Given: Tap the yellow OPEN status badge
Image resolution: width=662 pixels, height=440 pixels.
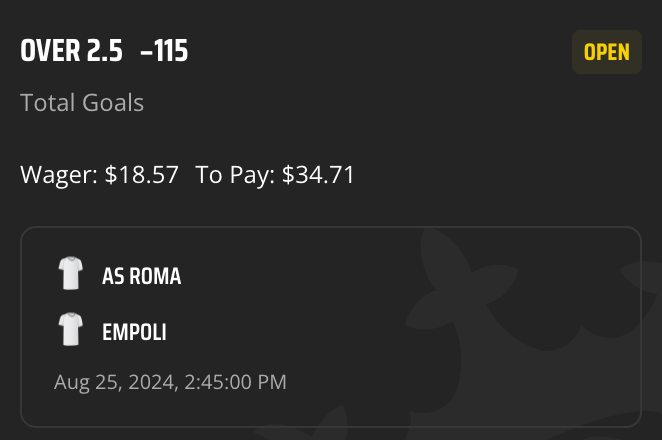Looking at the screenshot, I should (x=607, y=52).
